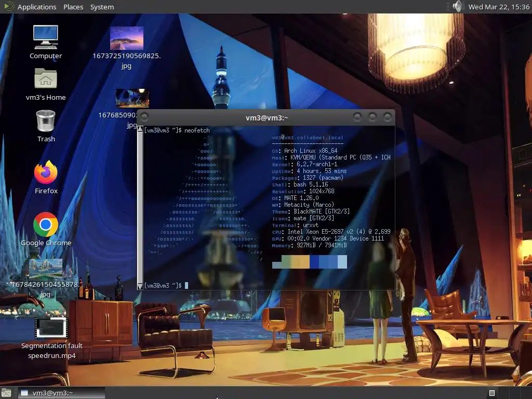The image size is (532, 399).
Task: Click the neofetch command text
Action: tap(197, 130)
